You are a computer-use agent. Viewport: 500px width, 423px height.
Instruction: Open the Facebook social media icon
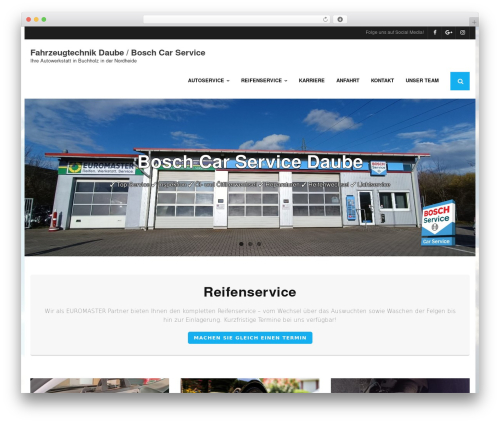(x=435, y=32)
